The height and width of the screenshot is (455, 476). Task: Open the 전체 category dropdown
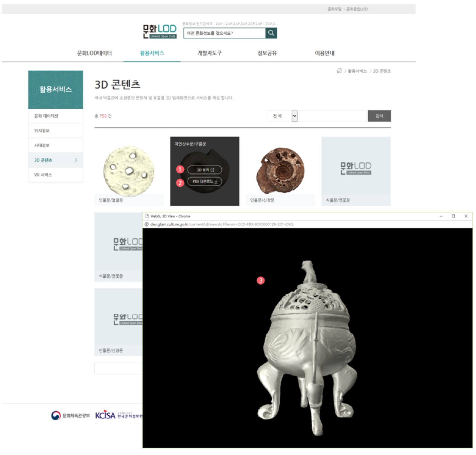(283, 116)
